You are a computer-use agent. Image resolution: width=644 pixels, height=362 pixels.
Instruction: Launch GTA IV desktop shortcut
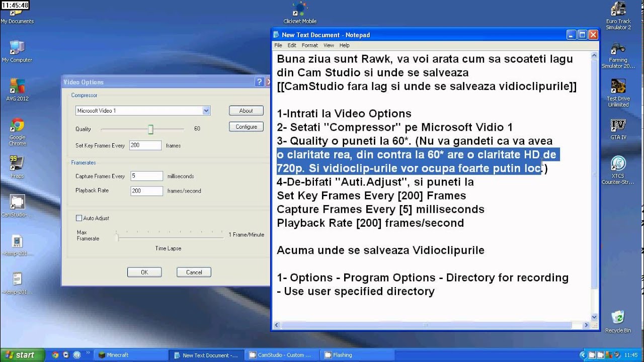(618, 129)
